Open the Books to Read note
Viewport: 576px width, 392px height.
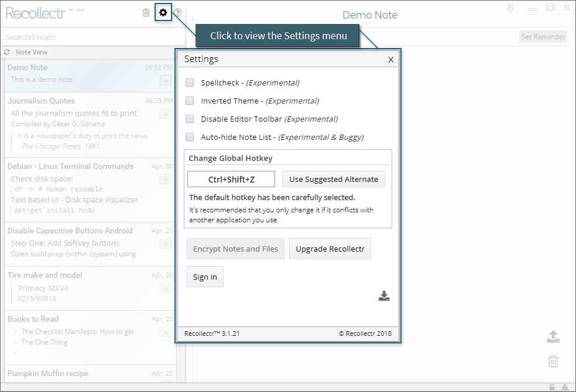point(90,338)
